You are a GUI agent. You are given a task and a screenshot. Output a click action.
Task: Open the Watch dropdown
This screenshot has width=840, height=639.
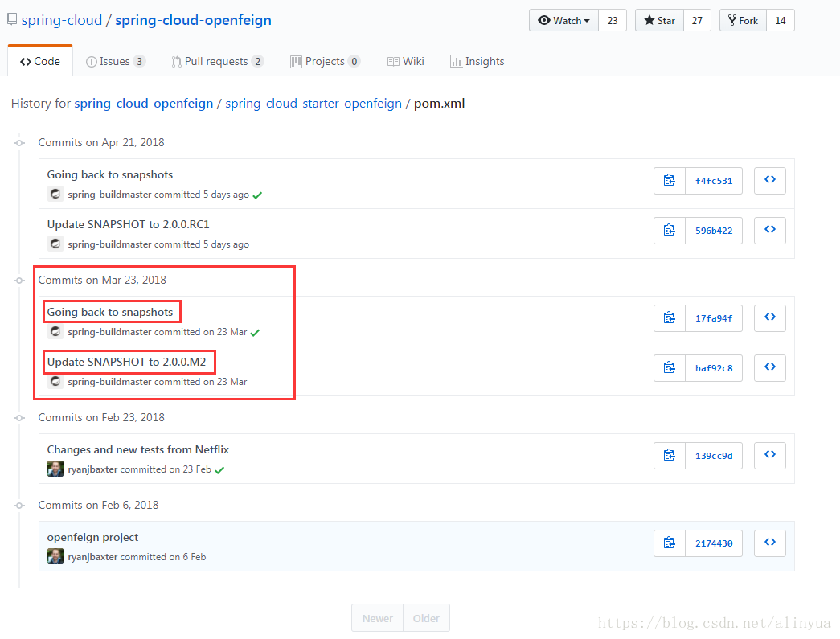pos(563,20)
